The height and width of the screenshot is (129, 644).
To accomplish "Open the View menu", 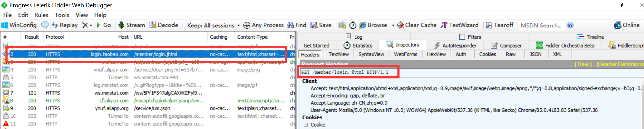I will (82, 15).
